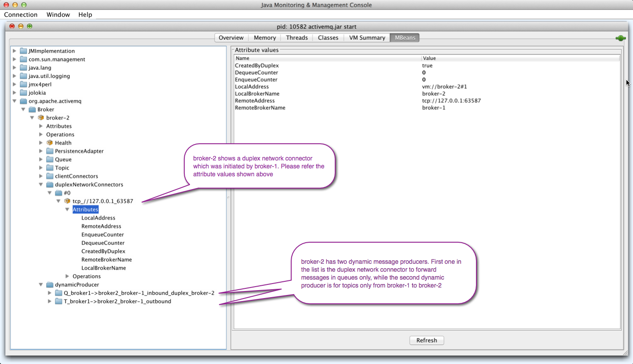
Task: Select RemoteBrokerName attribute in tree
Action: click(106, 260)
